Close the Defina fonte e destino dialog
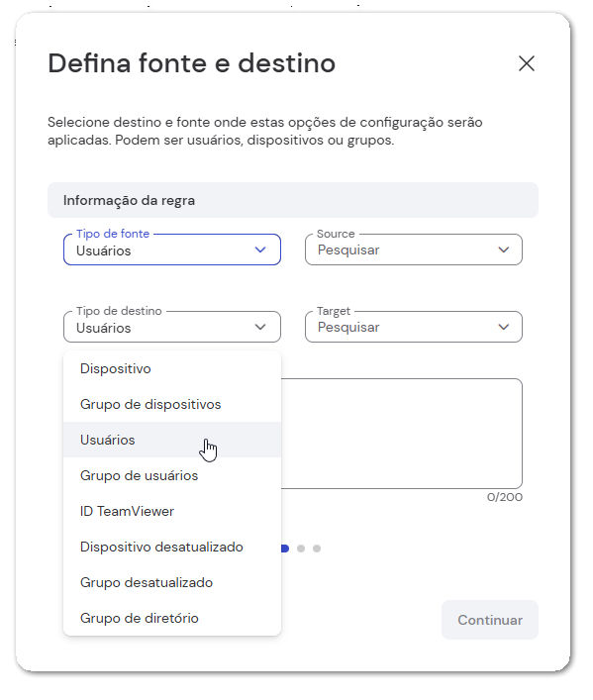 [527, 63]
